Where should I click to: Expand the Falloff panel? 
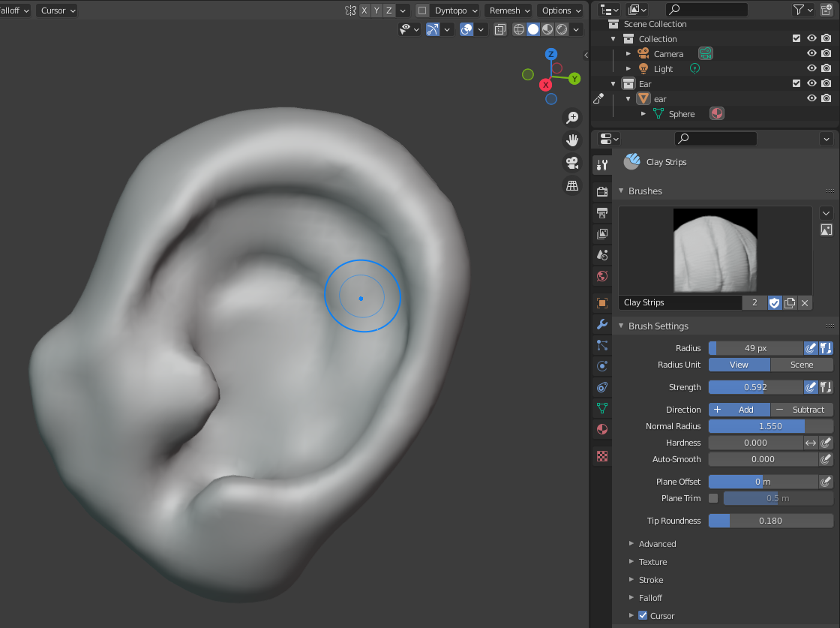pyautogui.click(x=650, y=598)
